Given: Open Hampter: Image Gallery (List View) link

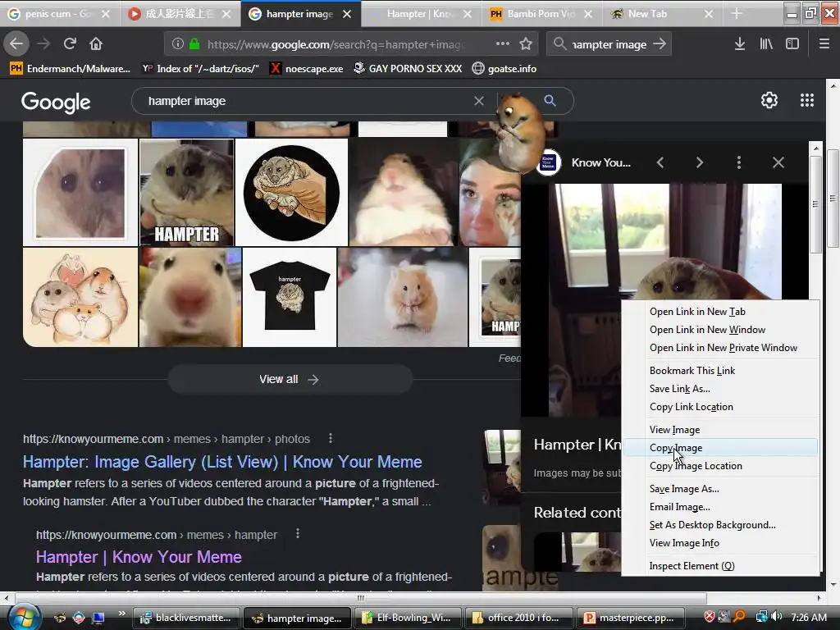Looking at the screenshot, I should [222, 462].
